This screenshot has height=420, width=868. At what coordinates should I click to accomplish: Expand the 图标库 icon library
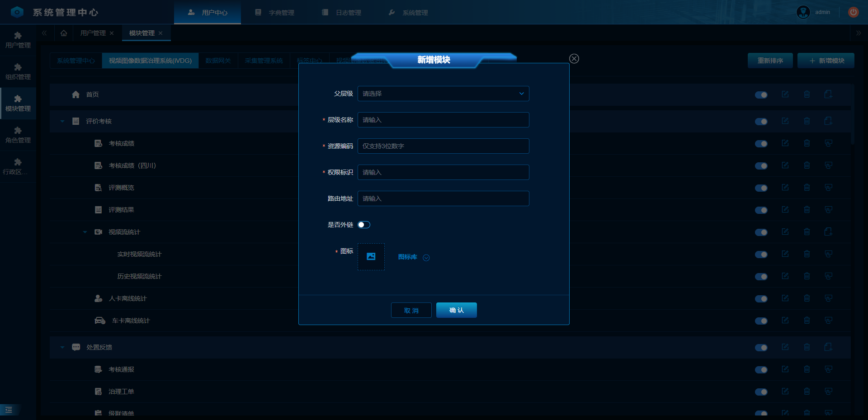(x=414, y=257)
